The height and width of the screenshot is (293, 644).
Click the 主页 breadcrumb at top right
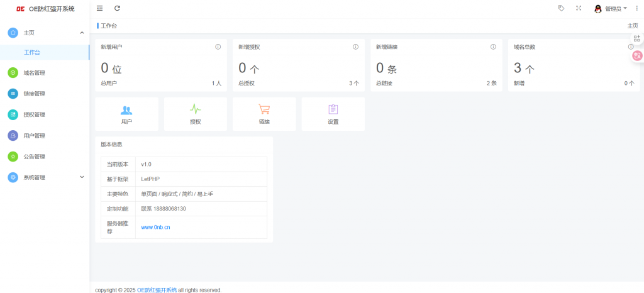633,26
